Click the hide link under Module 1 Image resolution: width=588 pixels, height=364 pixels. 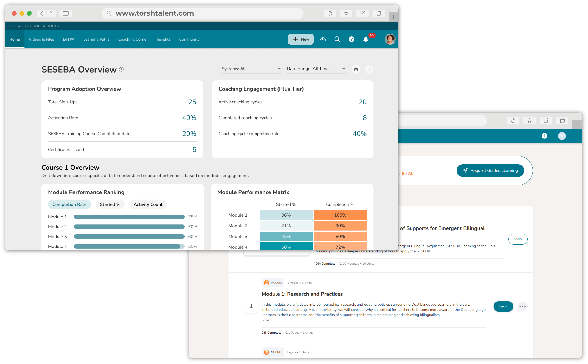(x=265, y=320)
